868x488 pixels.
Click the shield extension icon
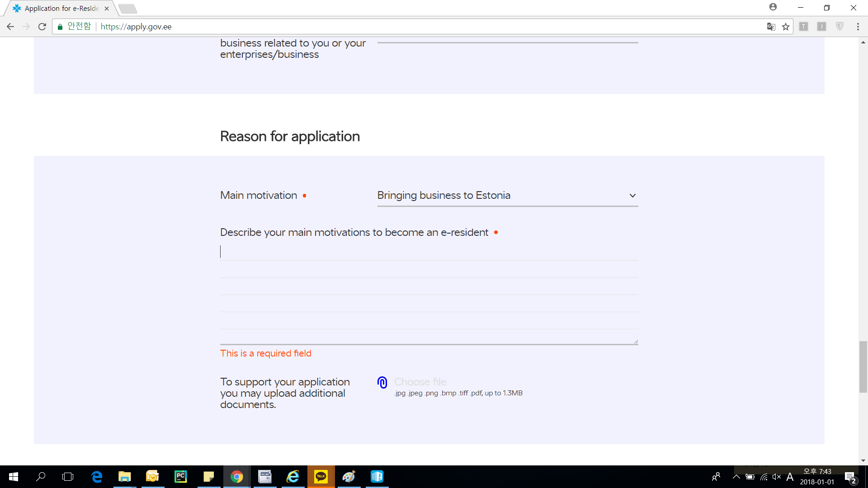click(840, 27)
